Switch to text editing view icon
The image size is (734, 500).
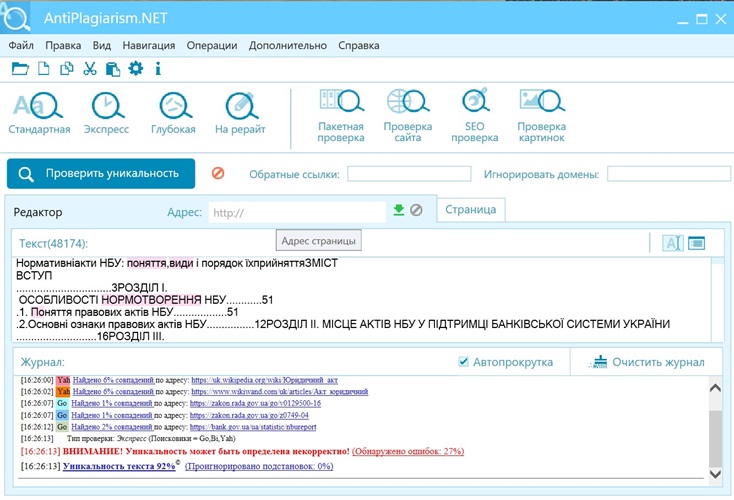pos(673,243)
